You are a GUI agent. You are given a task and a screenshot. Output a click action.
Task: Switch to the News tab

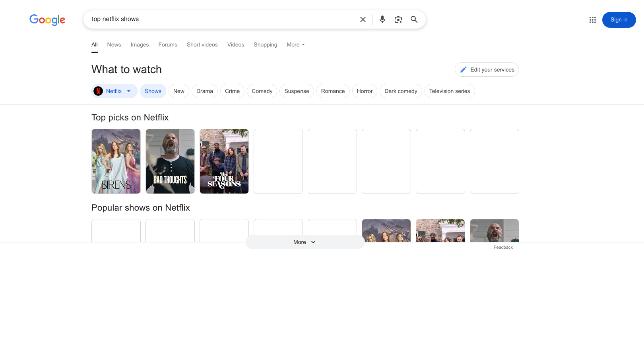[114, 45]
